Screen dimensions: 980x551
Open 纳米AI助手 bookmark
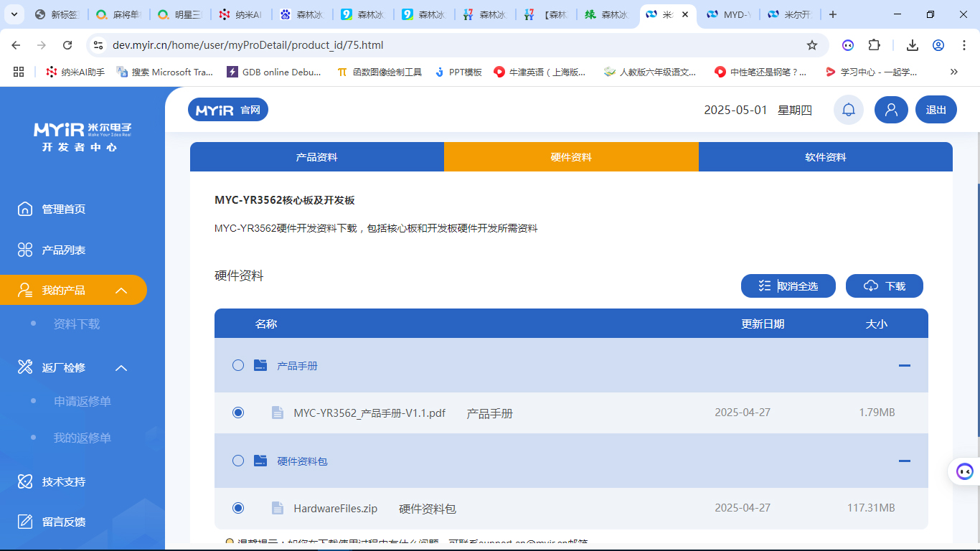[x=75, y=72]
